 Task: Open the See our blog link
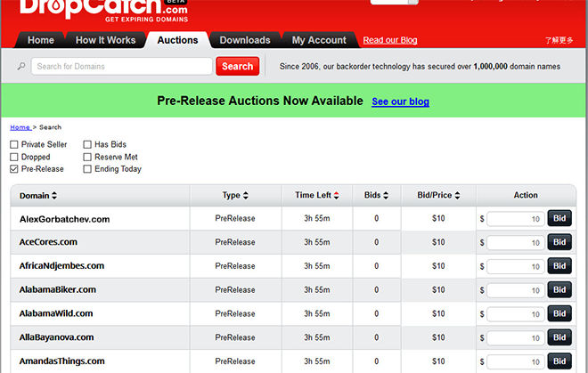tap(400, 101)
